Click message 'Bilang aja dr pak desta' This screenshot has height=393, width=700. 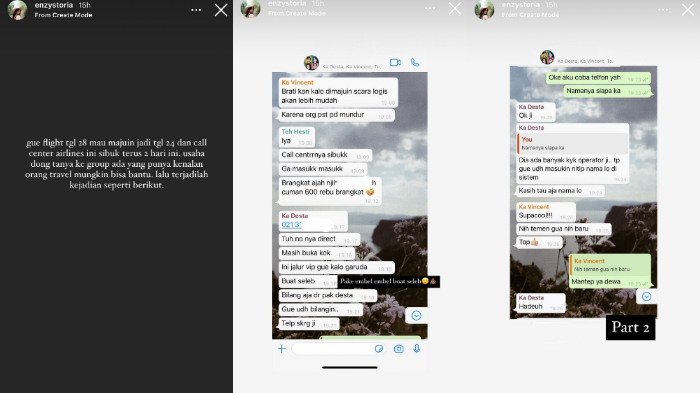coord(328,295)
